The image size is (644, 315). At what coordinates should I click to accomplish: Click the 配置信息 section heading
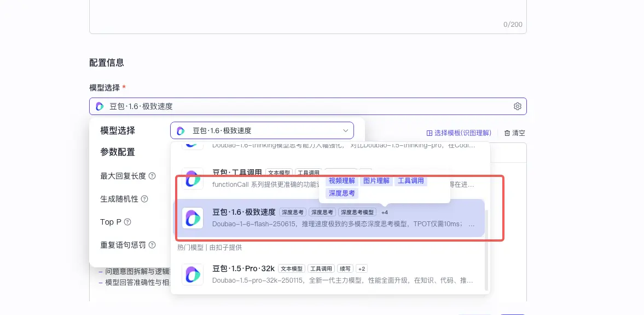106,63
